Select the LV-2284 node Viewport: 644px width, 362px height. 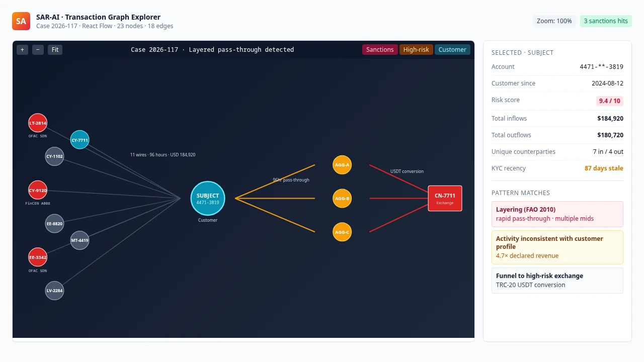54,291
